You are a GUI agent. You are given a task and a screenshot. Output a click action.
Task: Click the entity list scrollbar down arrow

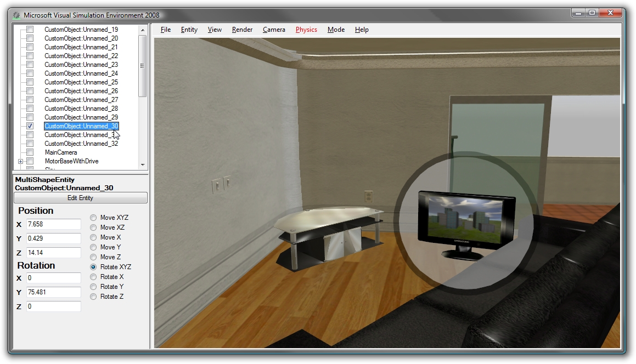144,165
